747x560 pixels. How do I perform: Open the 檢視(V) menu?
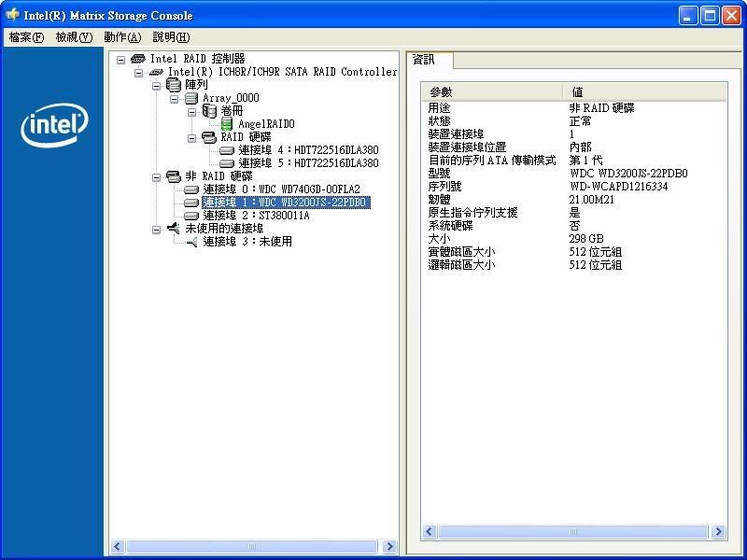[x=74, y=37]
